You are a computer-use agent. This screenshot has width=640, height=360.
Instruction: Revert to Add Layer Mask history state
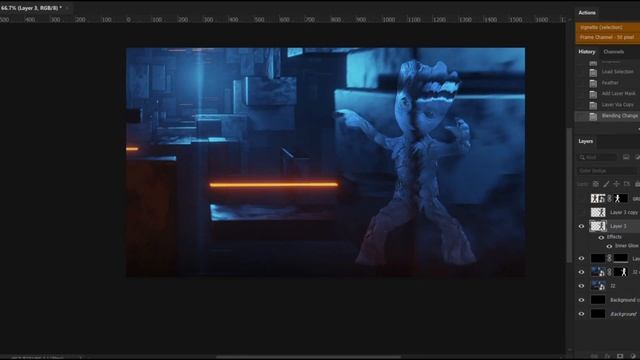click(618, 93)
